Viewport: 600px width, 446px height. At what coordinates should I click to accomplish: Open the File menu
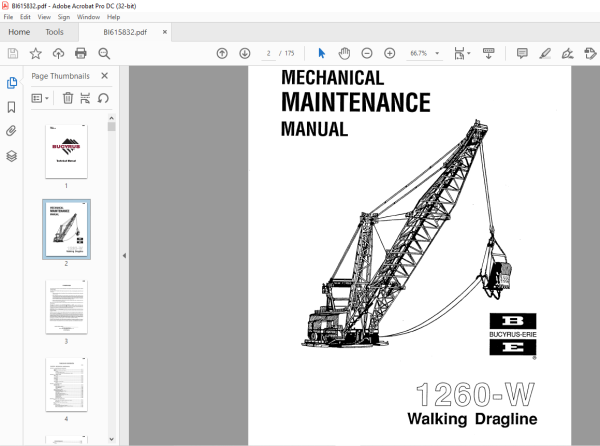click(8, 17)
